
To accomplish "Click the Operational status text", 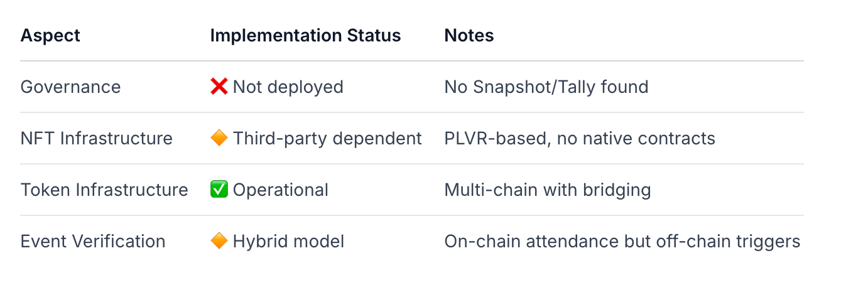I will [280, 190].
